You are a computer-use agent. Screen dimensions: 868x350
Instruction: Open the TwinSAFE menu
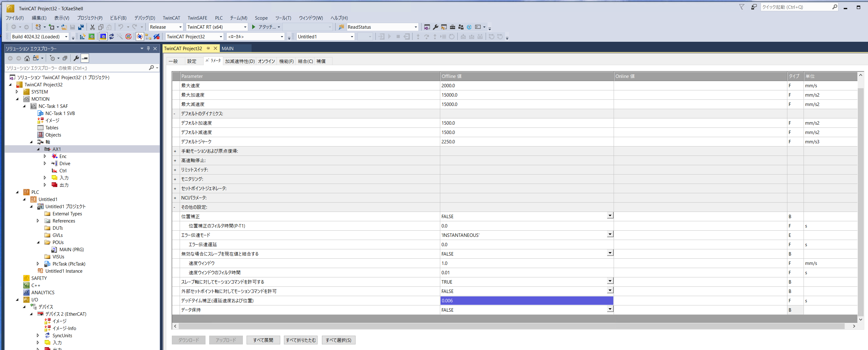(x=197, y=18)
